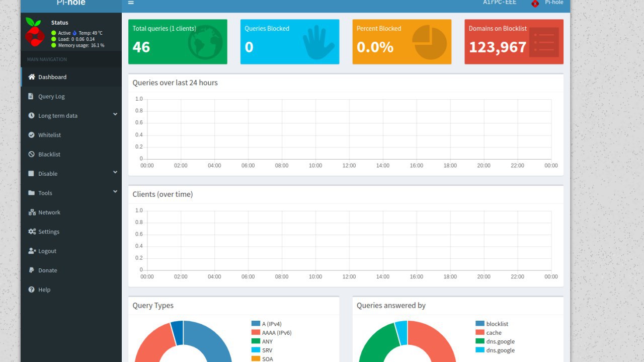Click the gears icon beside Settings
Screen dimensions: 644x362
32,232
